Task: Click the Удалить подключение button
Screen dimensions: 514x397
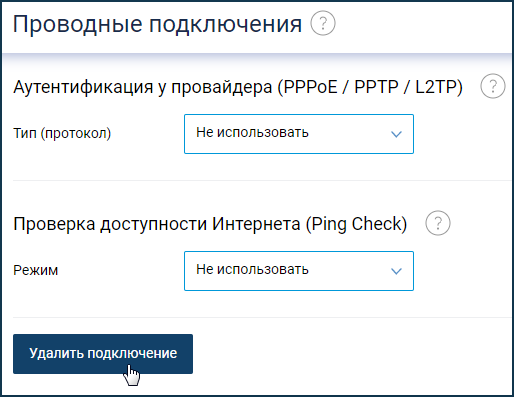Action: click(x=103, y=354)
